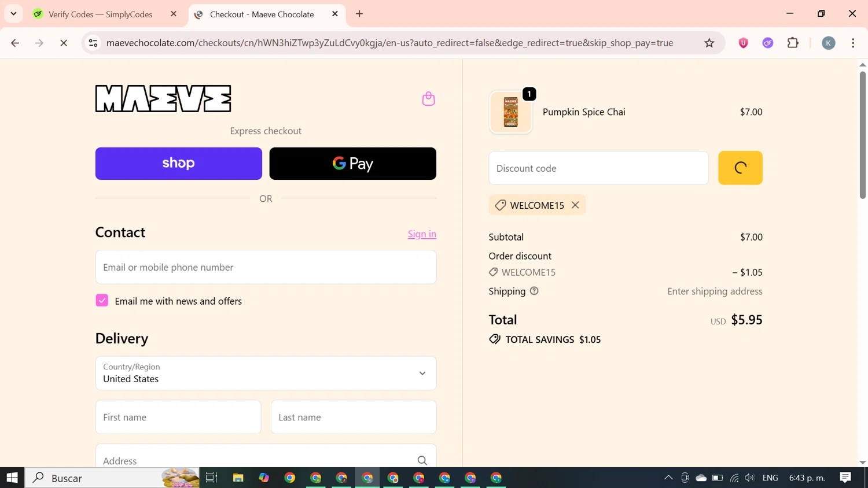The height and width of the screenshot is (488, 868).
Task: Click the MAEVE logo
Action: tap(163, 99)
